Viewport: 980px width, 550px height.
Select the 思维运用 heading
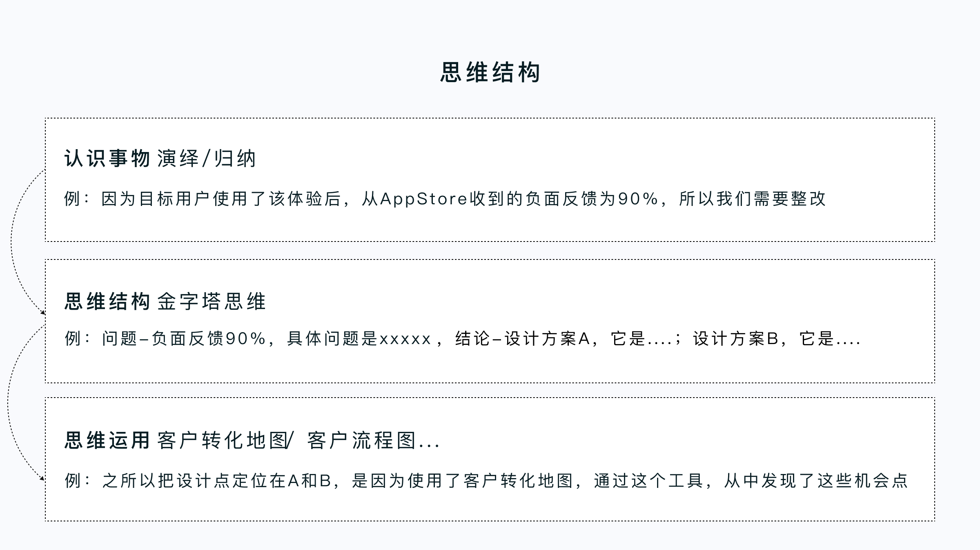(107, 440)
